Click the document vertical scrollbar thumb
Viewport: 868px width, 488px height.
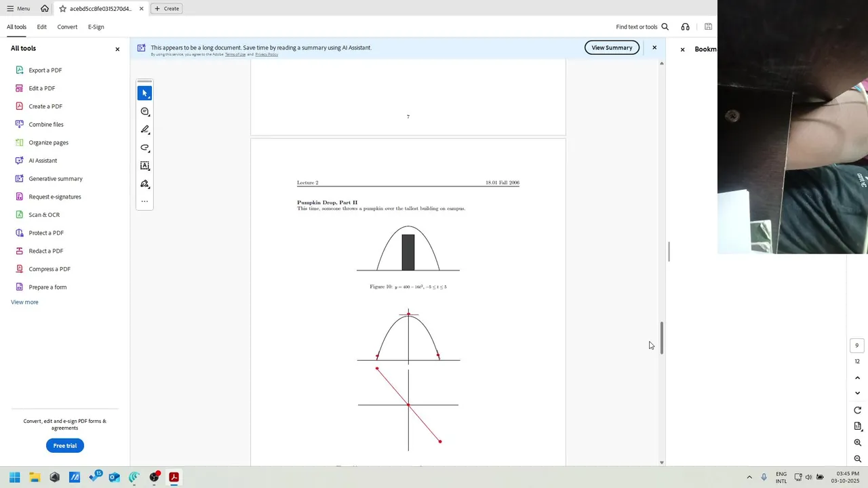point(662,337)
